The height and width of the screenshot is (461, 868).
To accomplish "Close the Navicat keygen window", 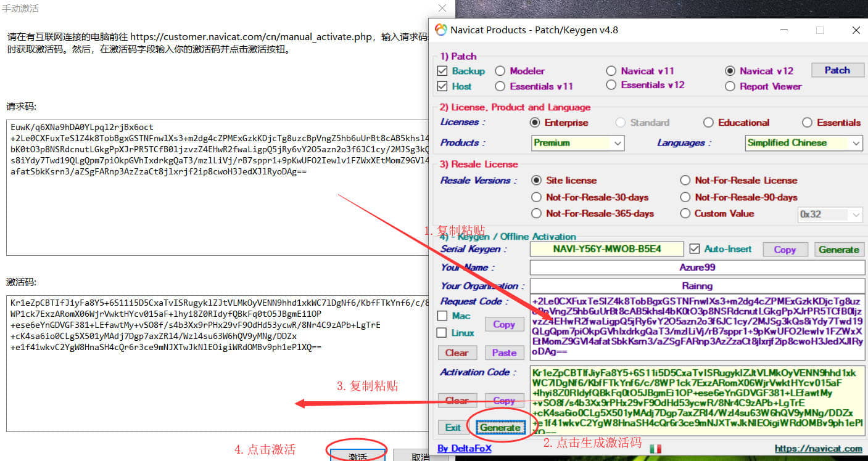I will tap(856, 30).
